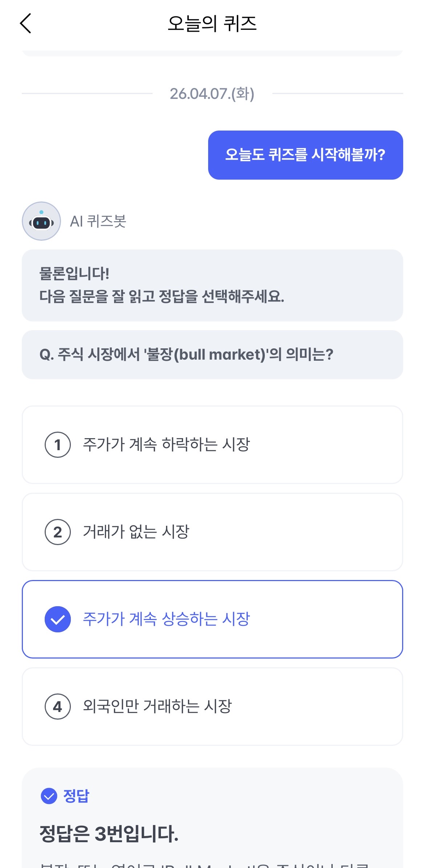Select the circled number 2 option marker
The image size is (425, 868).
pyautogui.click(x=58, y=532)
